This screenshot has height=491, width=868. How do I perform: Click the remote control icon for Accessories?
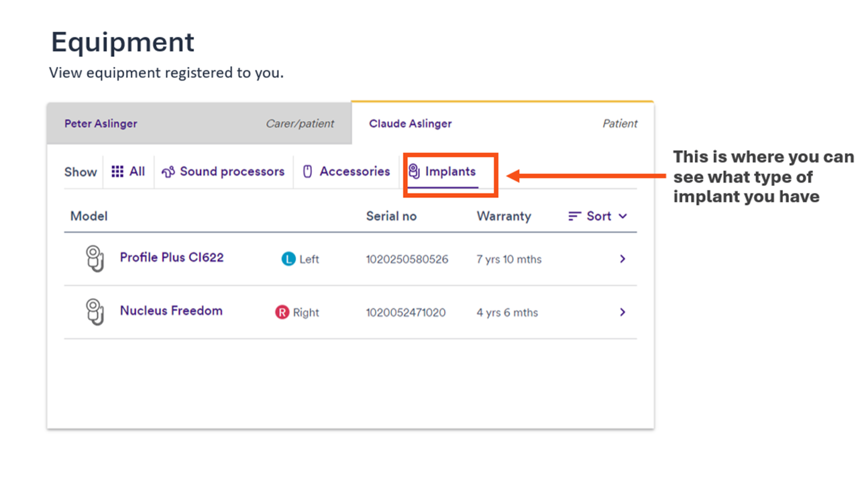point(308,171)
